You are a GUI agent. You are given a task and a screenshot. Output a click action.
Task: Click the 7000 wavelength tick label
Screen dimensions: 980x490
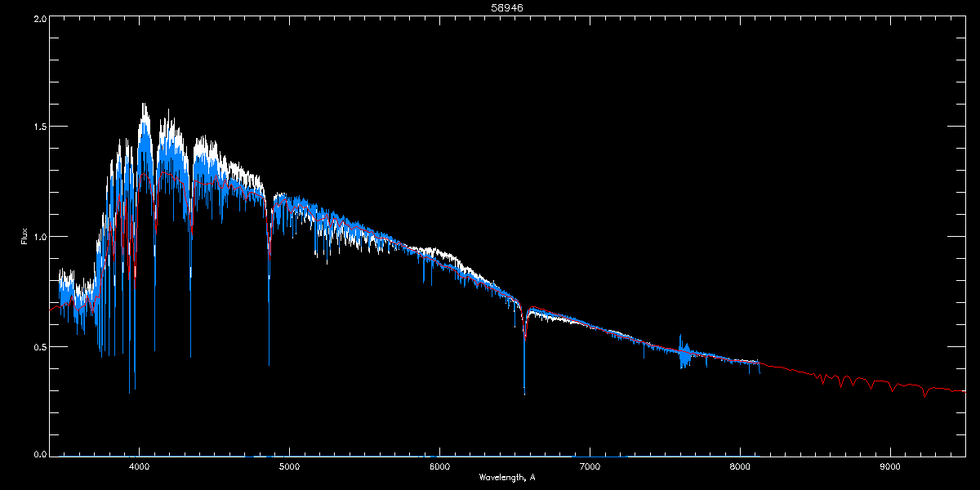click(x=590, y=467)
